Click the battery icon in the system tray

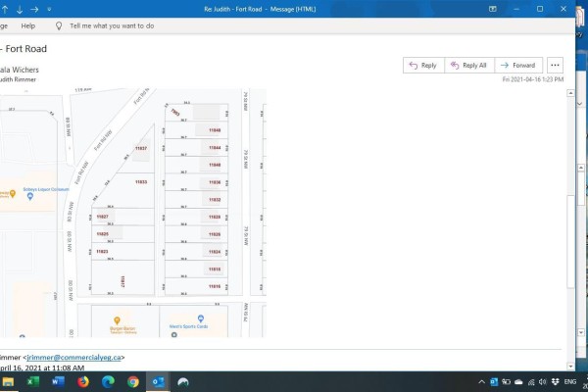(x=507, y=382)
